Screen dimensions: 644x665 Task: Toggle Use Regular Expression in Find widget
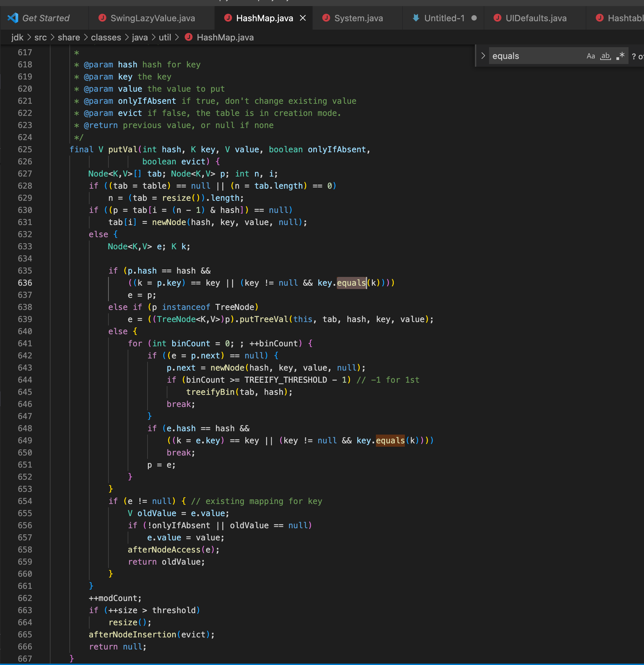click(620, 56)
